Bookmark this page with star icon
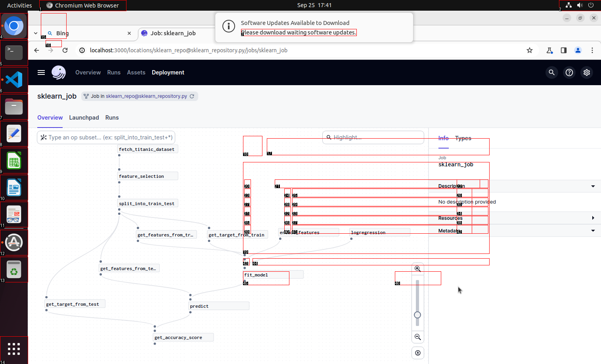Screen dimensions: 601x364 point(530,50)
